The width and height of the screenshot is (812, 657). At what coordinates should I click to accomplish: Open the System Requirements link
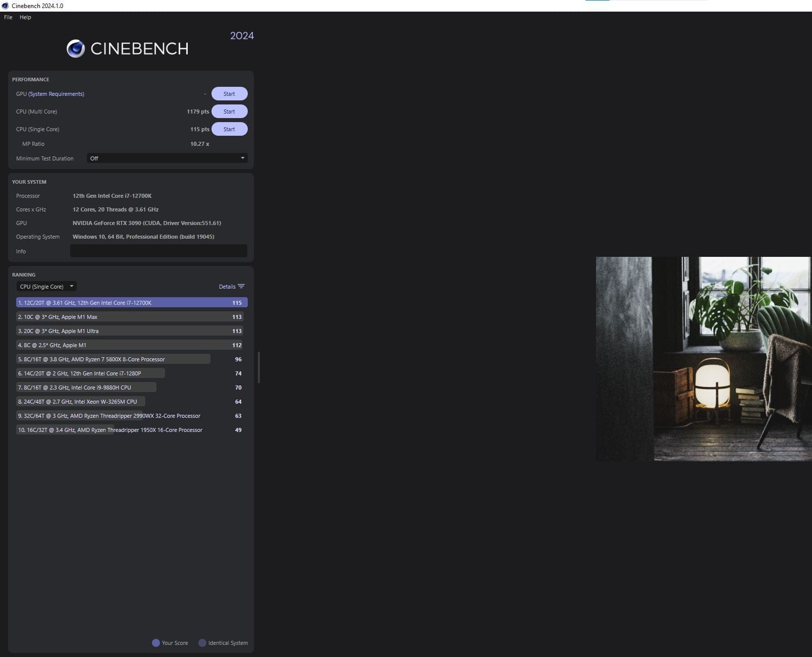point(56,94)
